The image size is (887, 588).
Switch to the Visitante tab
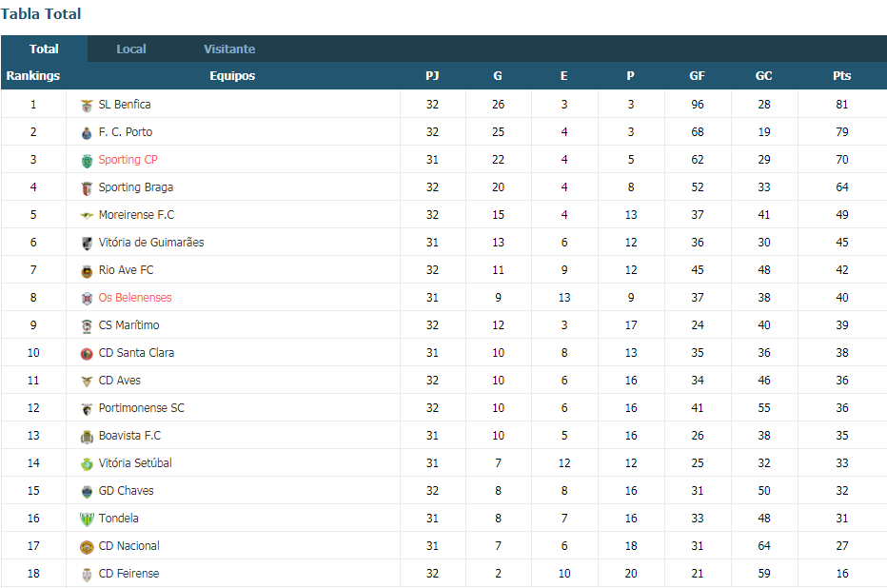(229, 49)
